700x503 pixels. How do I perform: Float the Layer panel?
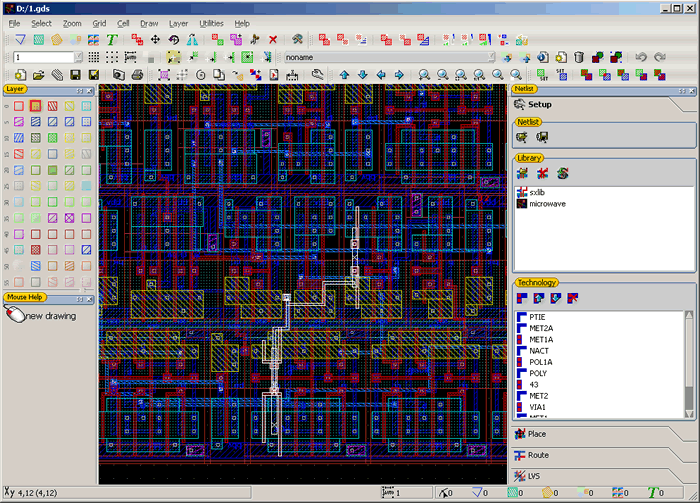pyautogui.click(x=79, y=91)
